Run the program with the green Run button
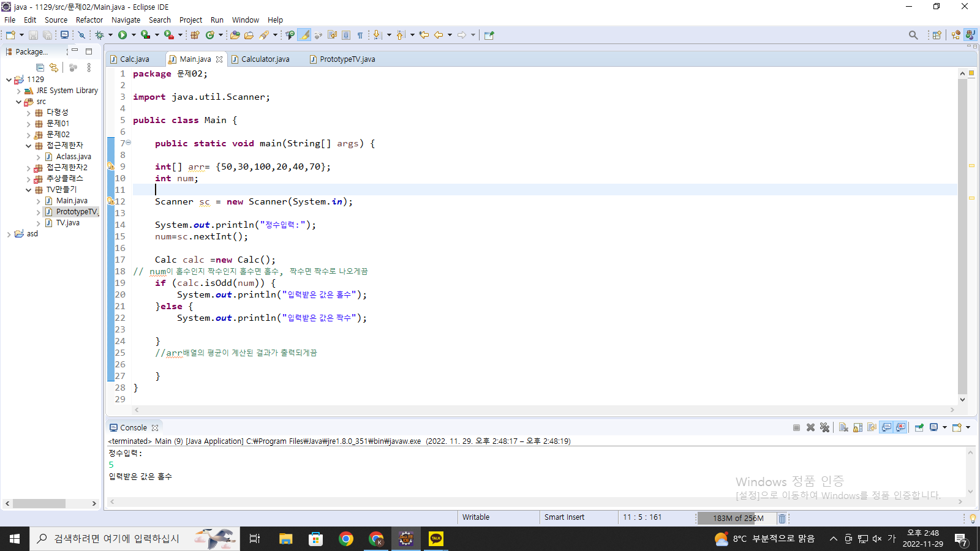 pyautogui.click(x=123, y=35)
